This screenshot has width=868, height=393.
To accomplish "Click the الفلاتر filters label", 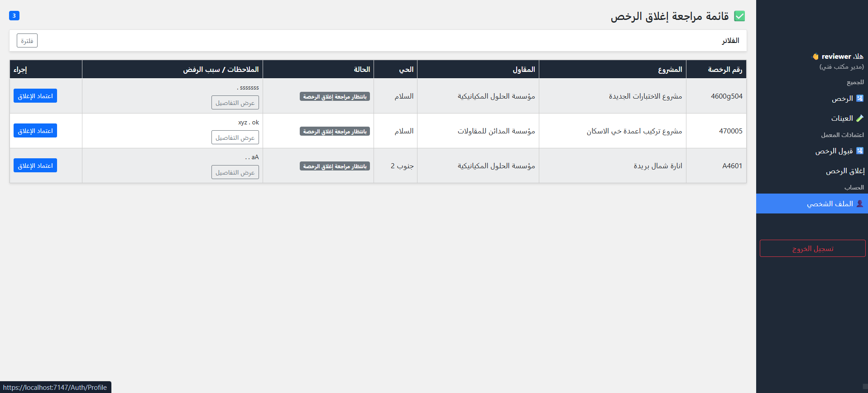I will 730,41.
